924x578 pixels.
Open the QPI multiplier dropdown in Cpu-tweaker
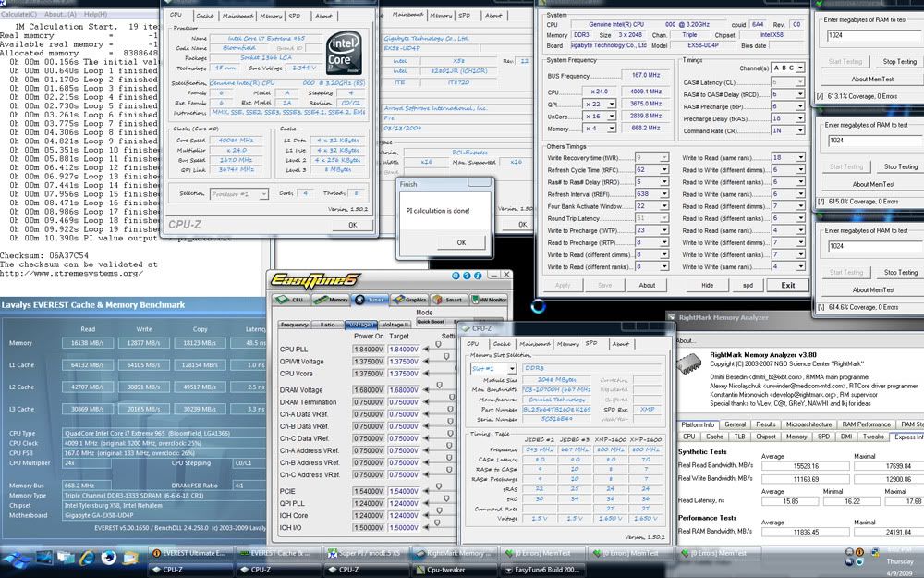coord(611,104)
